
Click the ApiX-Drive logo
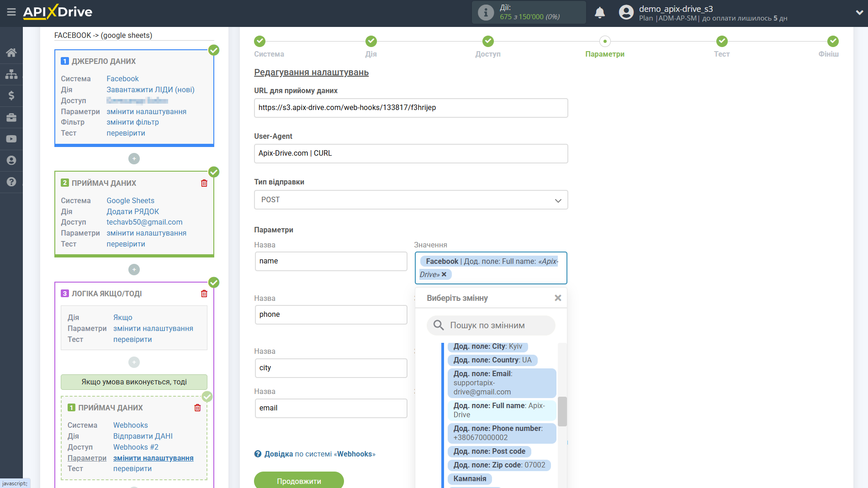pos(58,12)
